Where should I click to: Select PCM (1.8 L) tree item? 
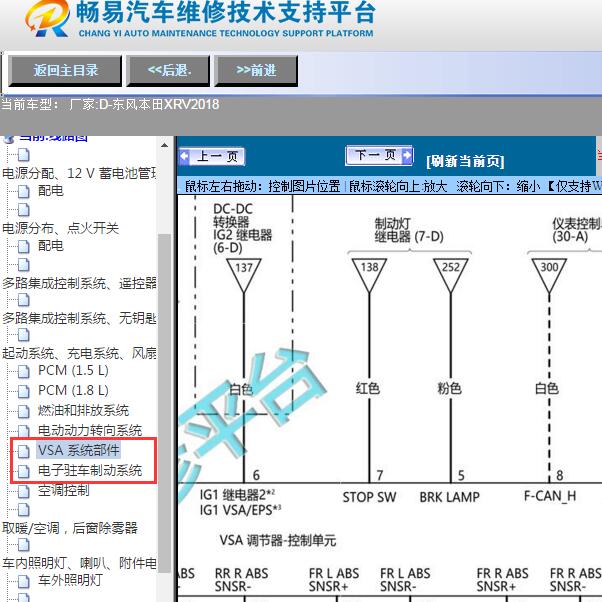click(73, 390)
